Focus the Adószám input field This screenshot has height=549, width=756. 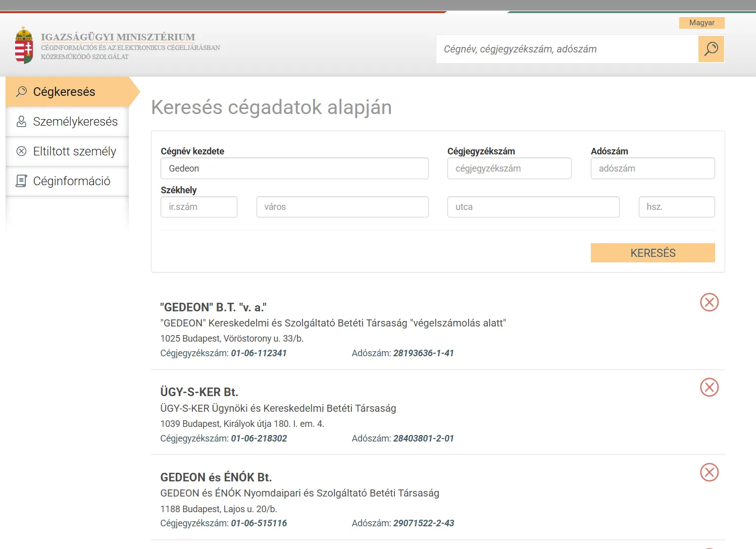coord(652,169)
